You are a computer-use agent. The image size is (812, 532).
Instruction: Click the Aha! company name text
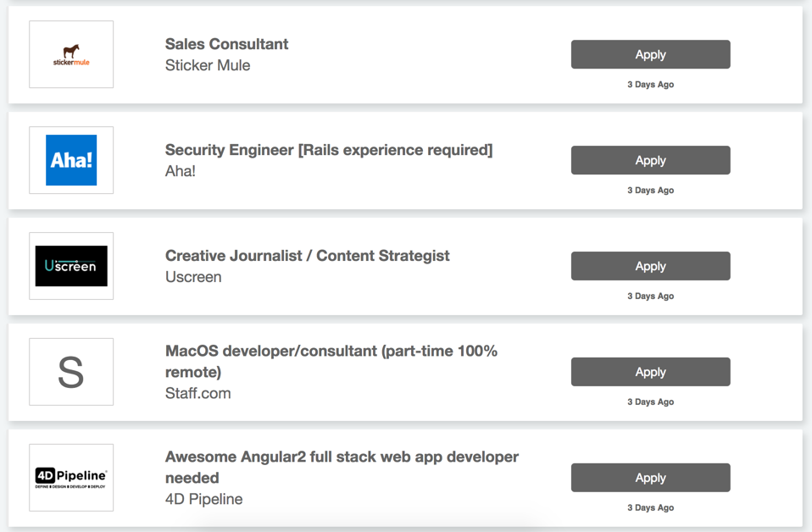coord(181,171)
